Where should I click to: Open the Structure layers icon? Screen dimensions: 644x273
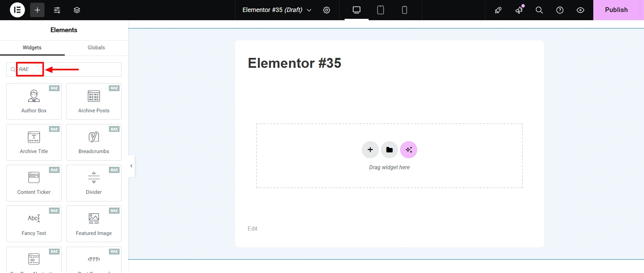pyautogui.click(x=77, y=10)
